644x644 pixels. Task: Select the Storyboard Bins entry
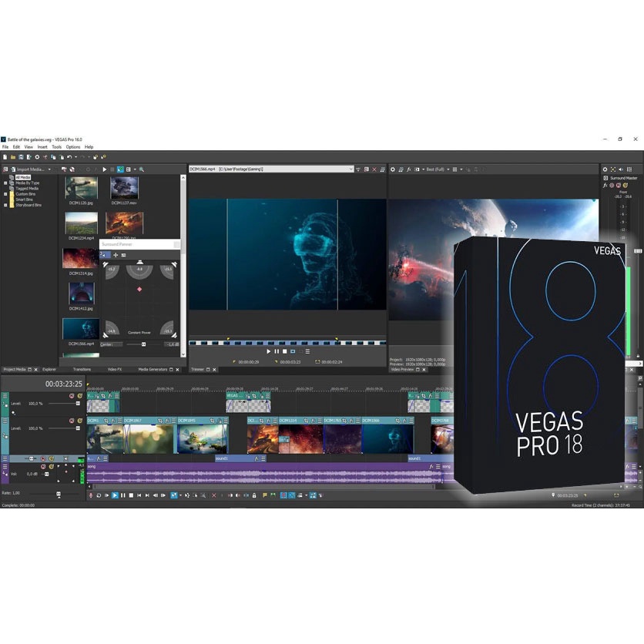point(29,205)
